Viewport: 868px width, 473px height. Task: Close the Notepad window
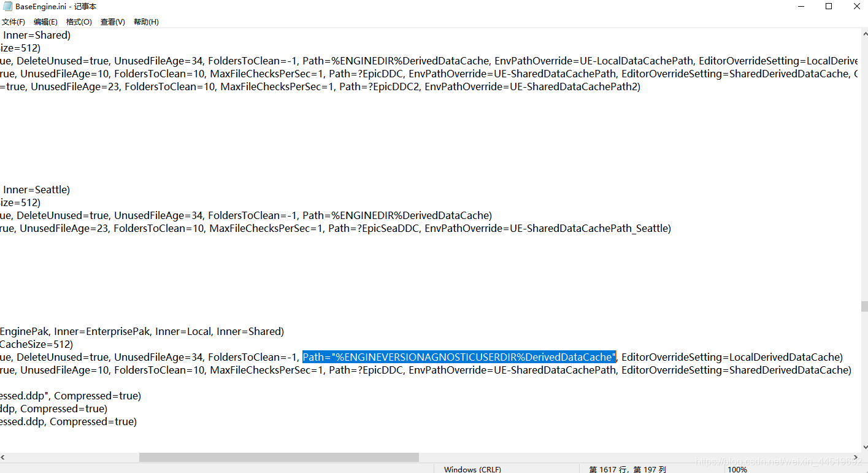[856, 6]
